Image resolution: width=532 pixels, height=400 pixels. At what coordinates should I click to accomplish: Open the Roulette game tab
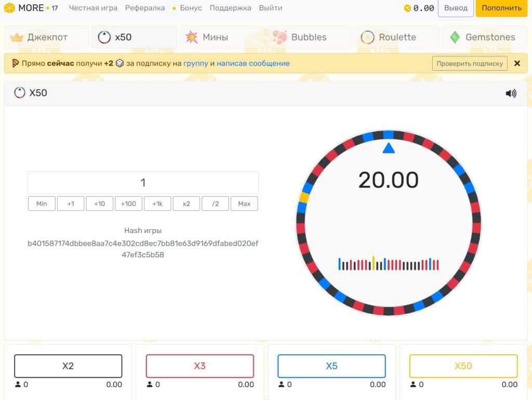[396, 37]
